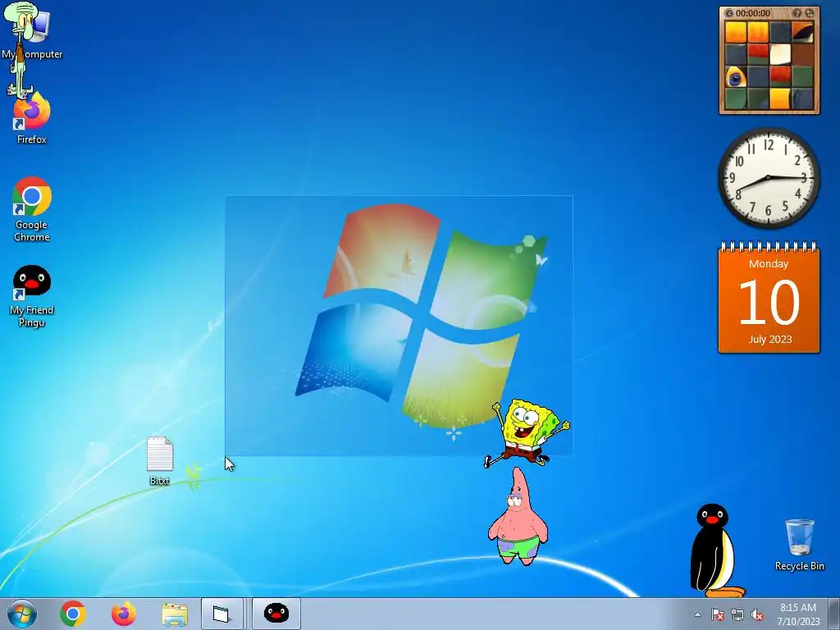Open the Action Center flag tray icon
Image resolution: width=840 pixels, height=630 pixels.
coord(717,615)
